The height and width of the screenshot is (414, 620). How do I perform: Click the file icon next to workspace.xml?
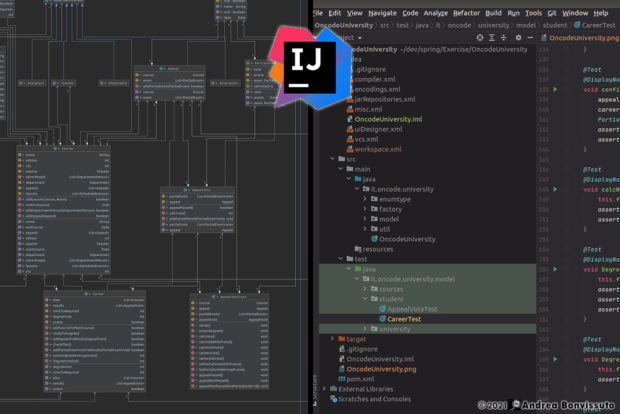350,149
